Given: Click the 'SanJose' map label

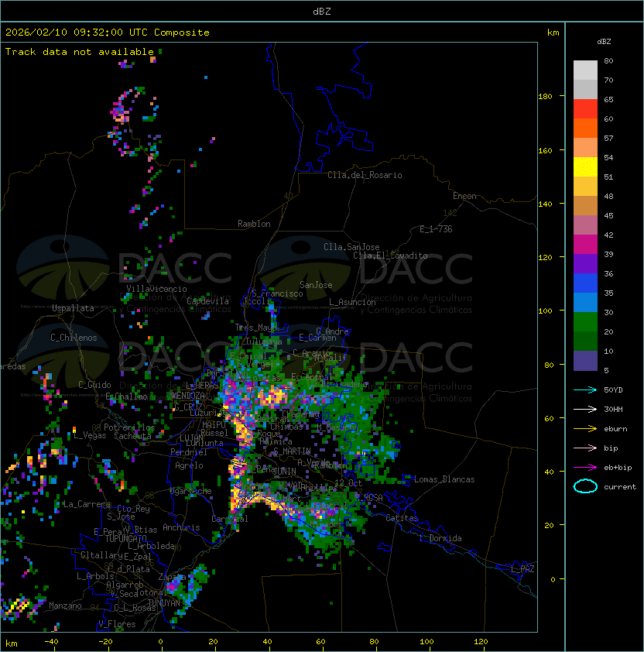Looking at the screenshot, I should 316,285.
